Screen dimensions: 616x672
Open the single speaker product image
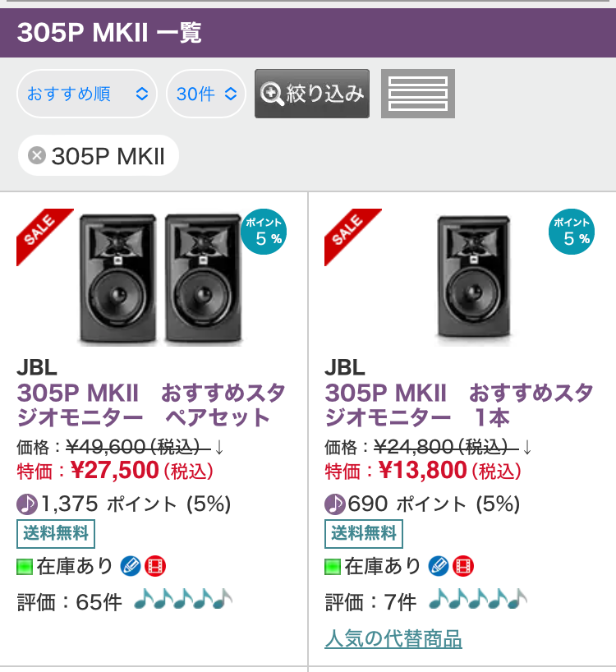[472, 278]
